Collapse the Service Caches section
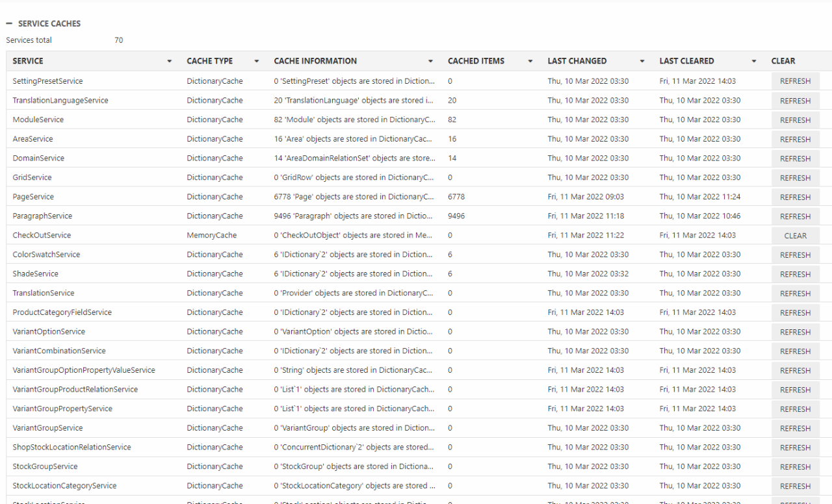This screenshot has height=504, width=832. pyautogui.click(x=8, y=23)
